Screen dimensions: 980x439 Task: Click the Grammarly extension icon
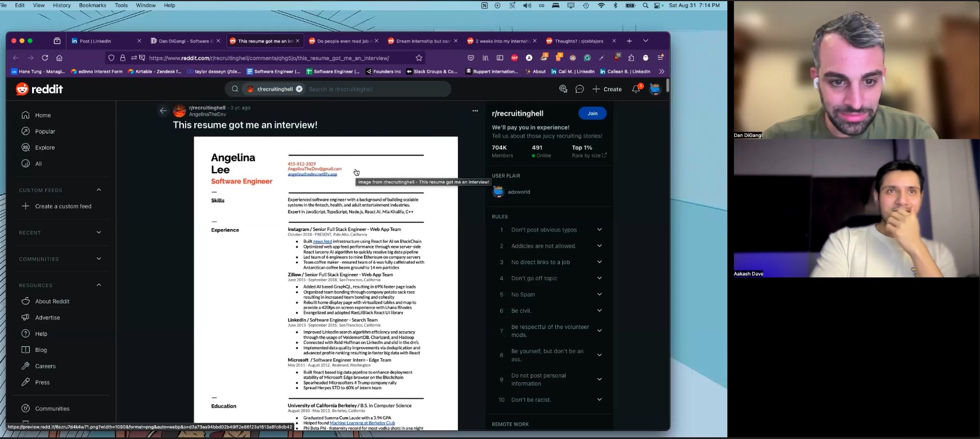pyautogui.click(x=587, y=58)
